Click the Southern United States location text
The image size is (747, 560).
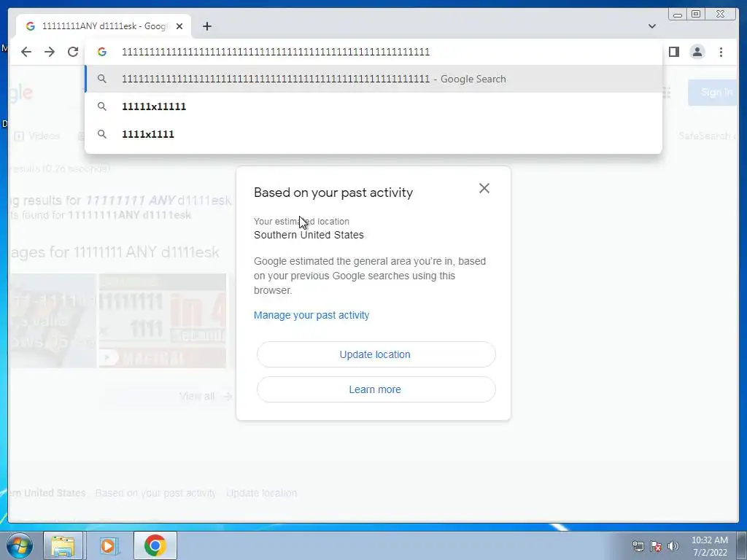[x=309, y=235]
